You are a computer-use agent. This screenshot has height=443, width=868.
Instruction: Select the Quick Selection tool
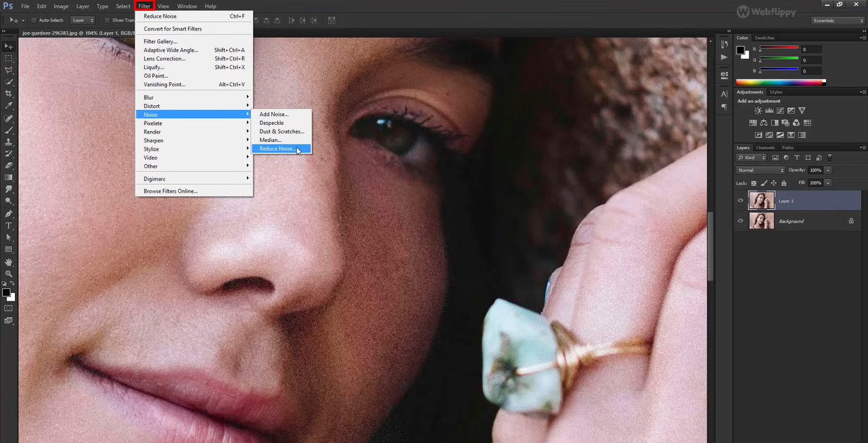click(x=8, y=82)
